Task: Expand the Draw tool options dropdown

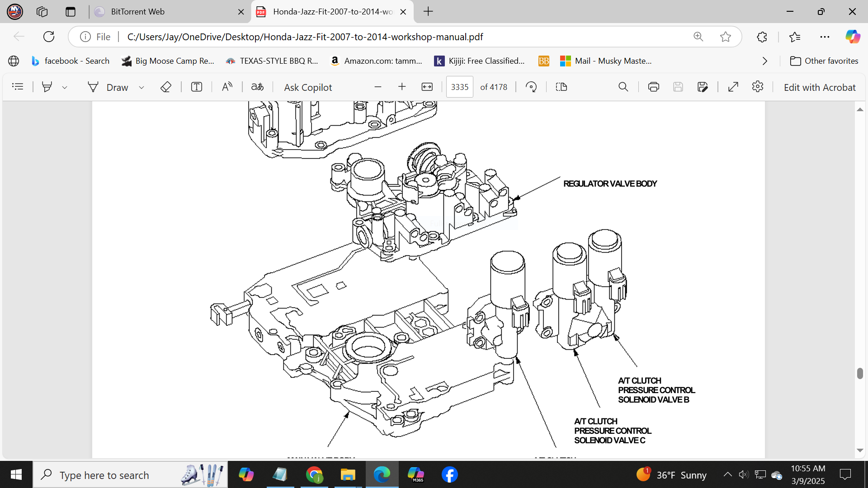Action: click(x=142, y=87)
